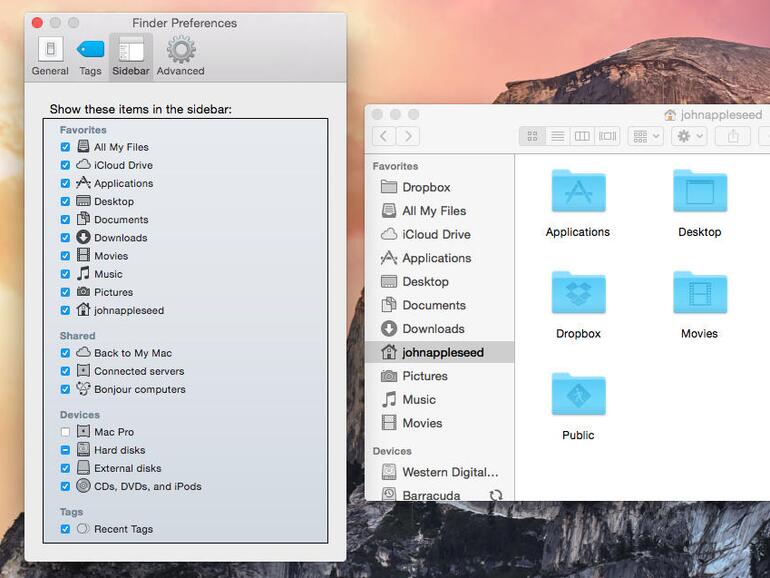Open the Action gear dropdown menu
This screenshot has width=770, height=578.
tap(689, 136)
